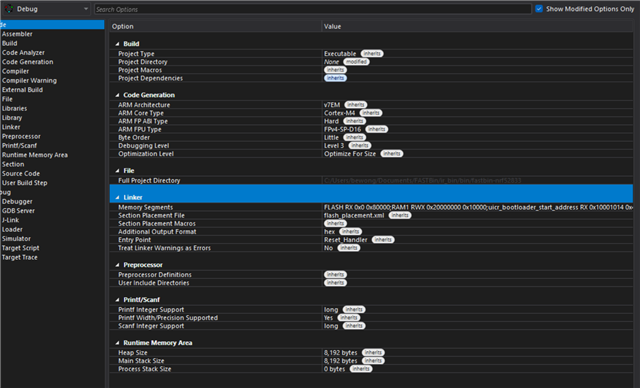Click inherits badge on Section Placement Macros
This screenshot has height=388, width=640.
[x=335, y=224]
